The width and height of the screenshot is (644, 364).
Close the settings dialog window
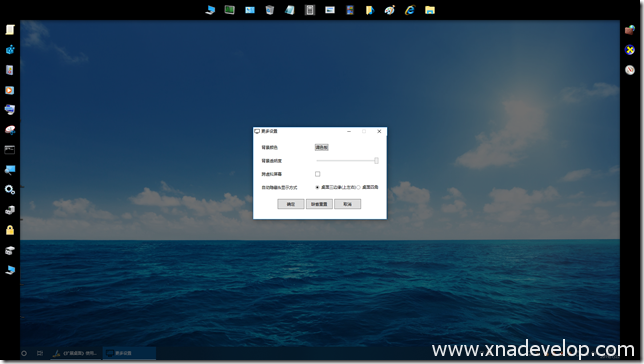tap(379, 131)
